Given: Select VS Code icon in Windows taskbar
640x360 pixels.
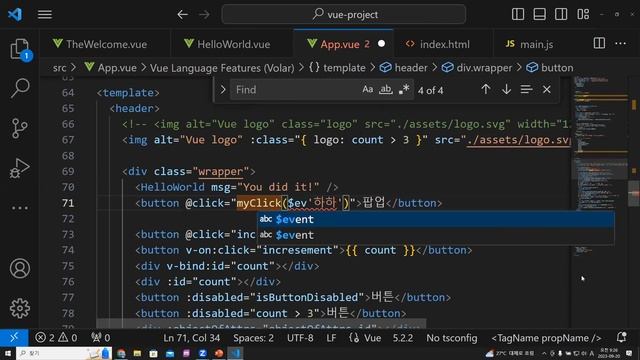Looking at the screenshot, I should coord(236,353).
